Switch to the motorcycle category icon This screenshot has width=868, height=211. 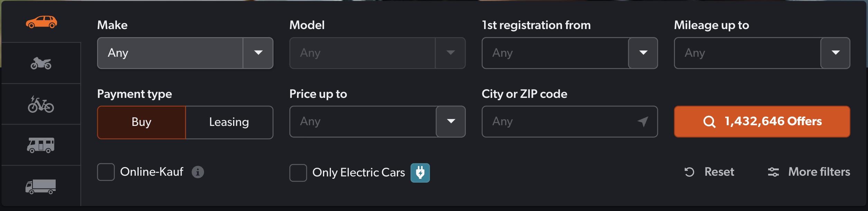click(x=41, y=63)
